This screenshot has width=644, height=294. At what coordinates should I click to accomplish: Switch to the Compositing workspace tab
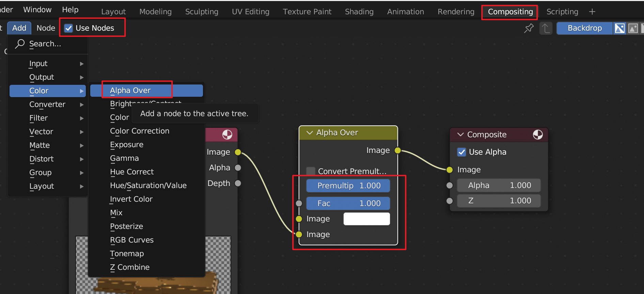pos(510,12)
